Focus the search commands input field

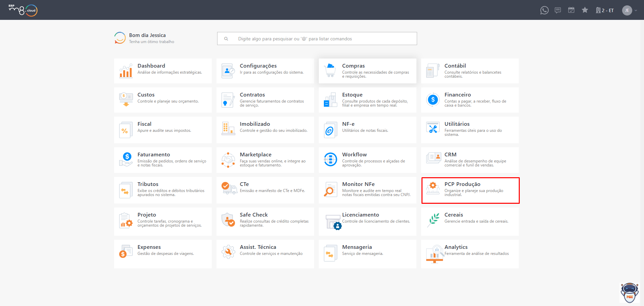[x=317, y=39]
